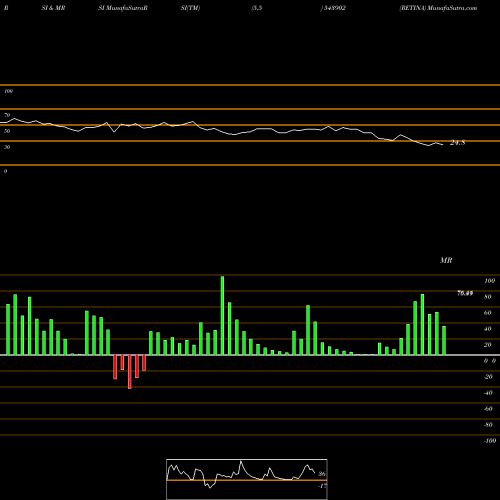Viewport: 500px width, 500px height.
Task: Click the '100' label on the MR axis
Action: coord(489,281)
